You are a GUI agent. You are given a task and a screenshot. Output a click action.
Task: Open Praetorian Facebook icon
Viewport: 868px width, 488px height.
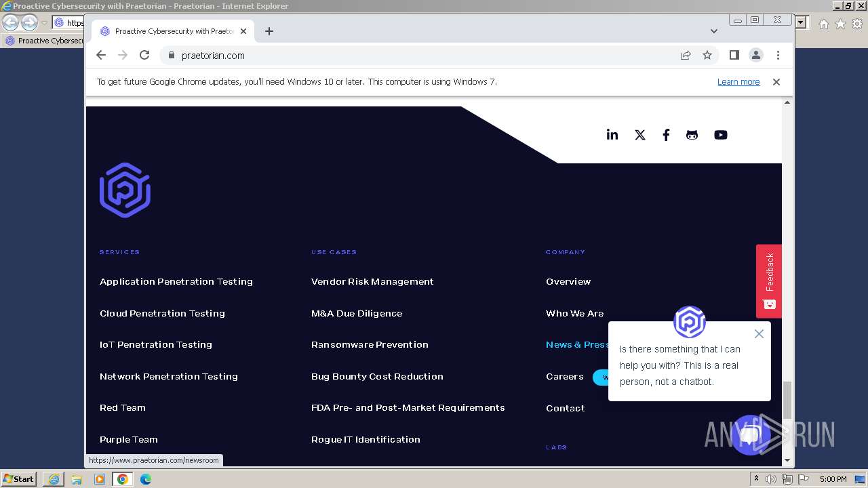(x=666, y=135)
